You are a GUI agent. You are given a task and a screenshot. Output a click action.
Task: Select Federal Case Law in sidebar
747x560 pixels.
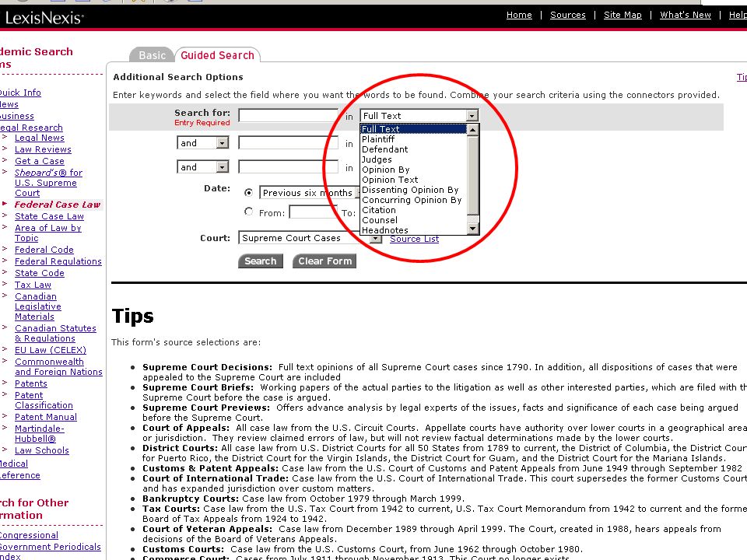(57, 205)
